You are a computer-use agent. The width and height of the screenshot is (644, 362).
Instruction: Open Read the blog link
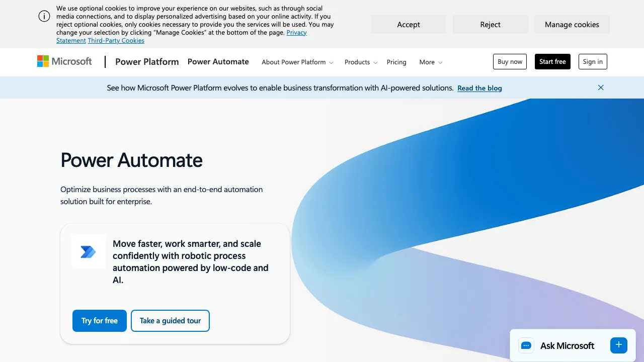479,88
